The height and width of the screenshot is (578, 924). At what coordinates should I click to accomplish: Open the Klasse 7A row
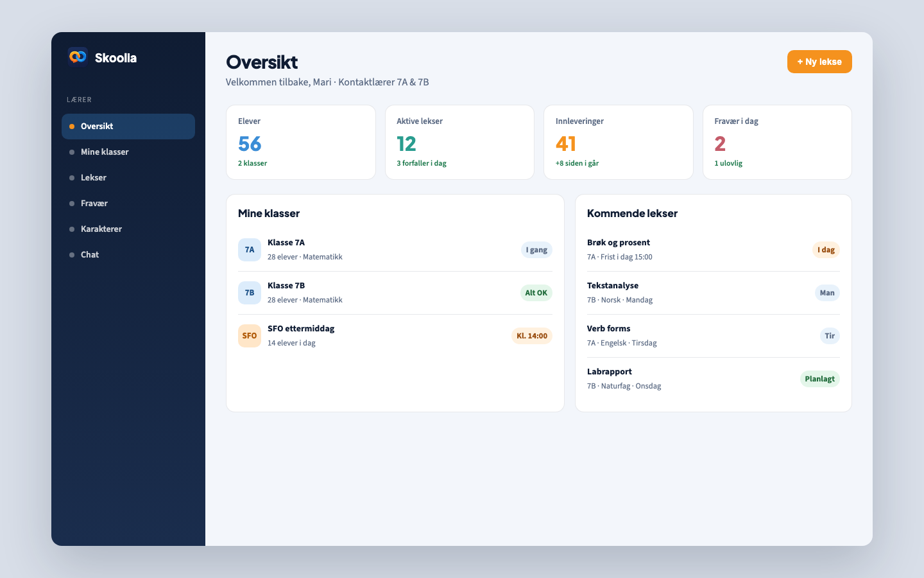pyautogui.click(x=395, y=250)
